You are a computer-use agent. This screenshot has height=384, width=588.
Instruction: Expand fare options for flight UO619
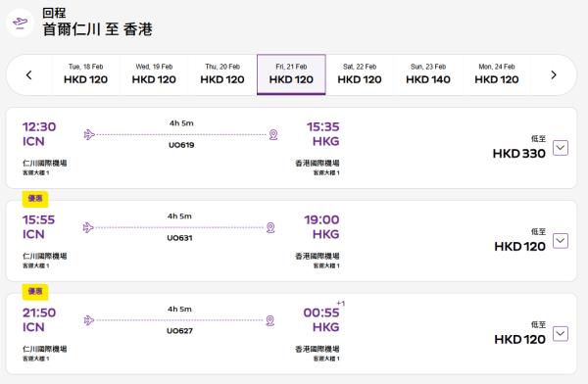(x=561, y=148)
